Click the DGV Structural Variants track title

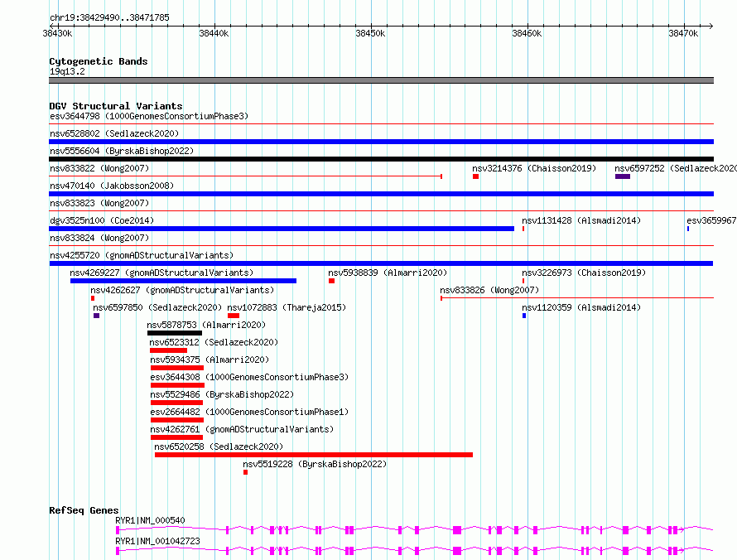116,106
